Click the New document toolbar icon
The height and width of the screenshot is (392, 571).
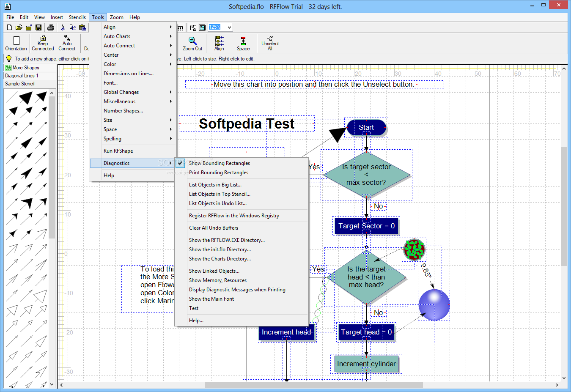[x=9, y=27]
